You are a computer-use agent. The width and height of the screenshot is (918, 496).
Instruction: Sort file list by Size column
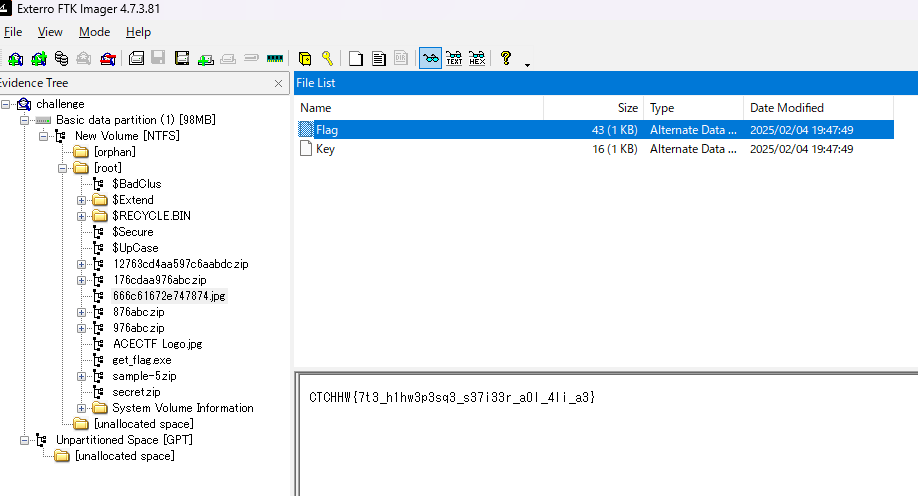(594, 108)
